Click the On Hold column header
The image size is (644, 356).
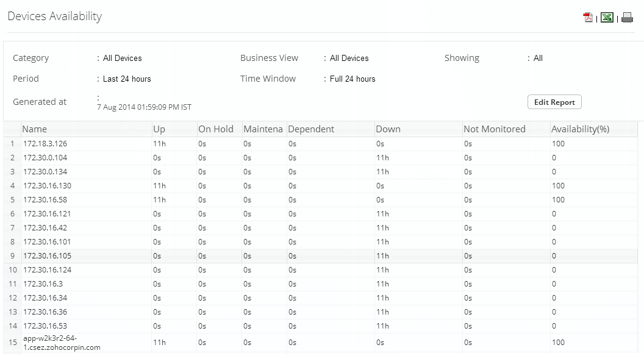tap(216, 129)
